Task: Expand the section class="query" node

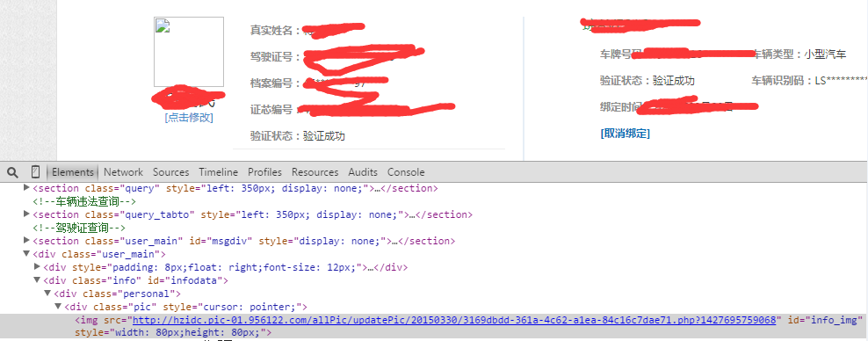Action: (26, 188)
